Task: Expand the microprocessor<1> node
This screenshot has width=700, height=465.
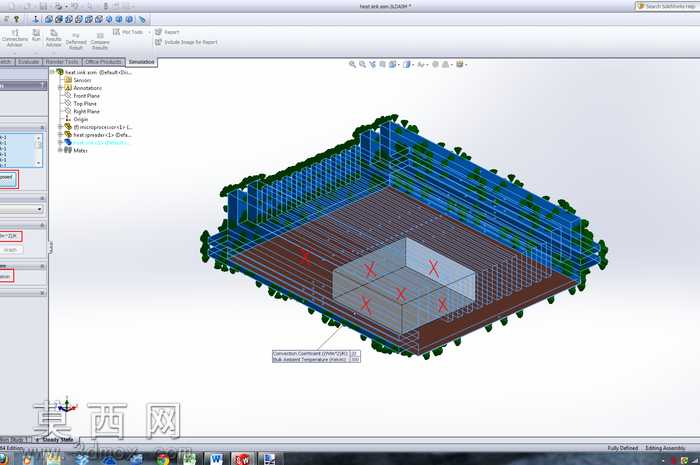Action: coord(60,127)
